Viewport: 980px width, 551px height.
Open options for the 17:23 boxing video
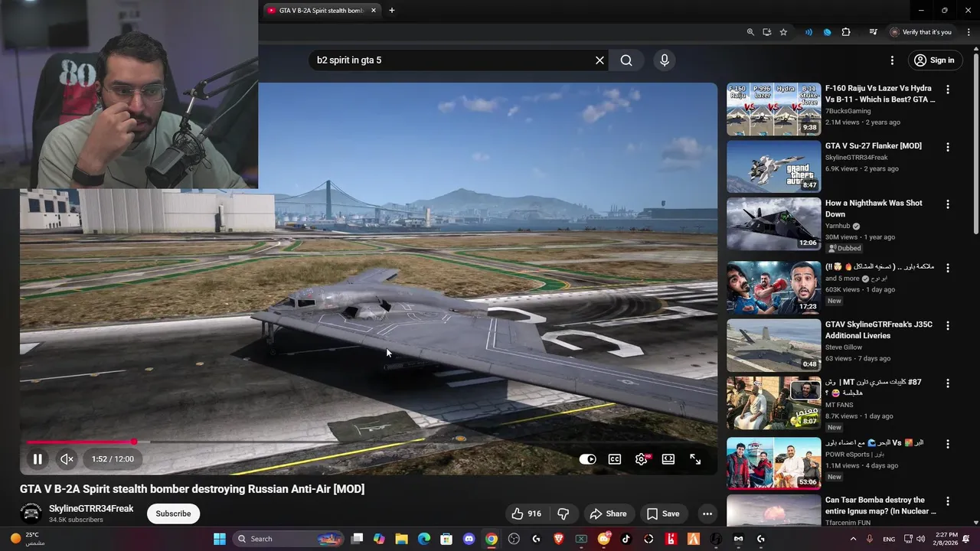(948, 268)
